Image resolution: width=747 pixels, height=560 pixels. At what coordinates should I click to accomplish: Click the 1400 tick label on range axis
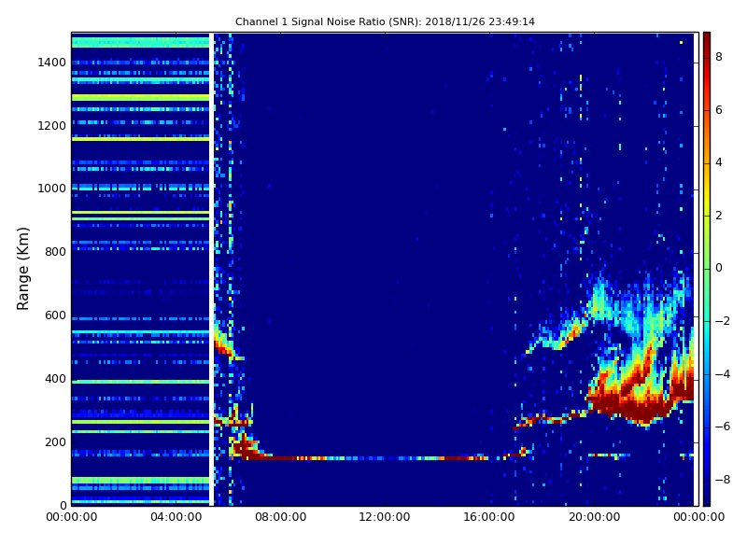pos(51,63)
